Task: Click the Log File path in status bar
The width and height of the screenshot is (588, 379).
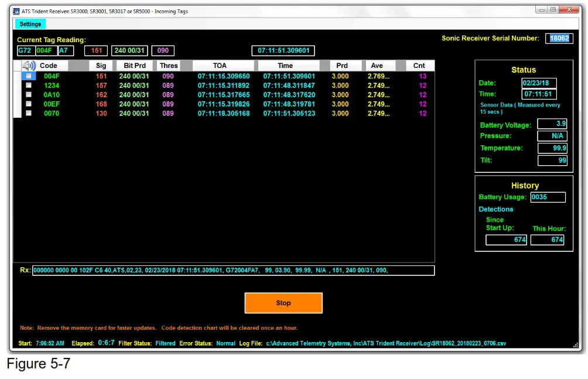Action: [x=387, y=343]
